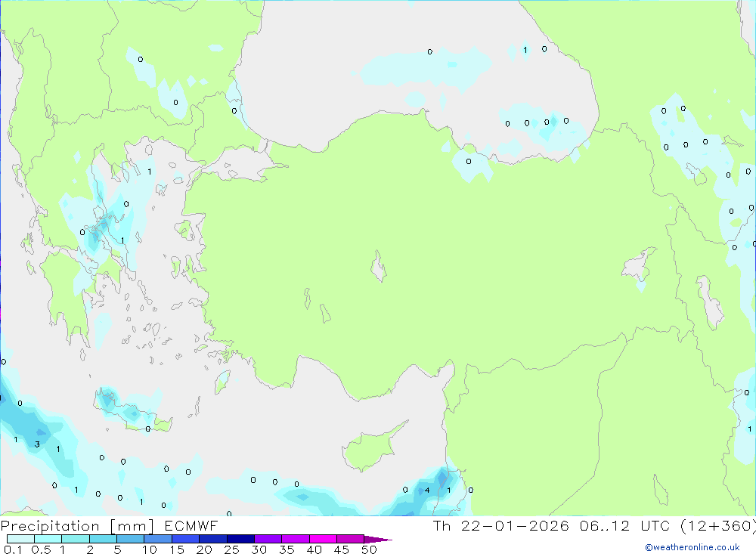Click the legend scale label "0.5"
This screenshot has width=756, height=554.
41,549
